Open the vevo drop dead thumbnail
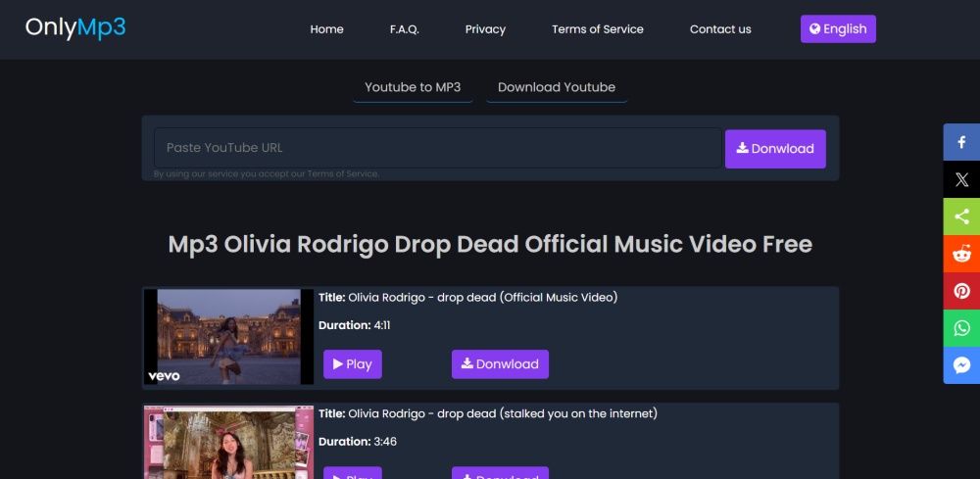Viewport: 980px width, 479px height. click(x=228, y=337)
